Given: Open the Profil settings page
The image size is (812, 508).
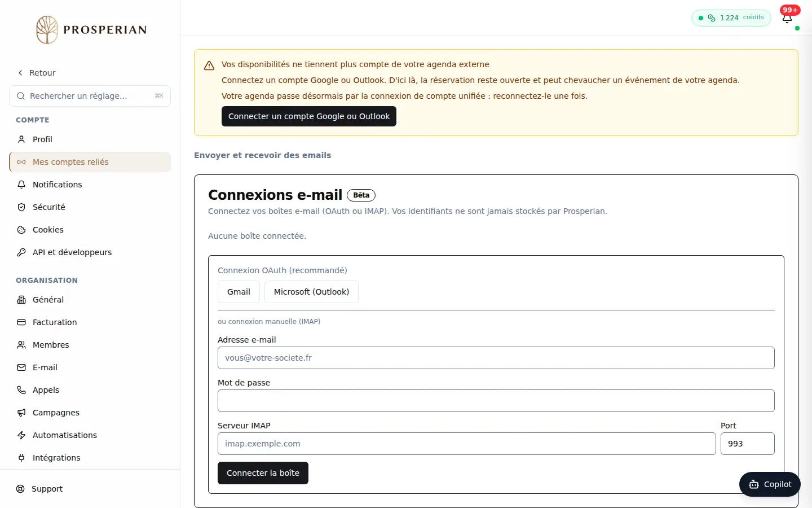Looking at the screenshot, I should pyautogui.click(x=90, y=139).
